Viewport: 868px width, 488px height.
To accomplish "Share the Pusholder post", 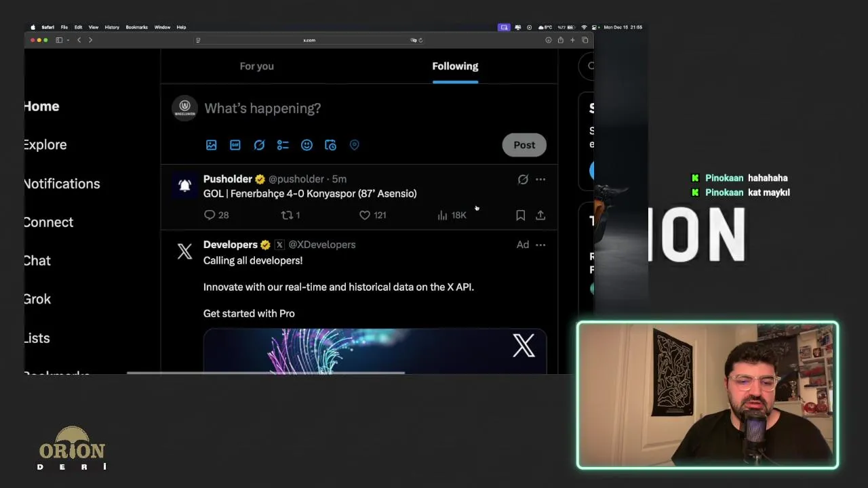I will click(x=540, y=215).
